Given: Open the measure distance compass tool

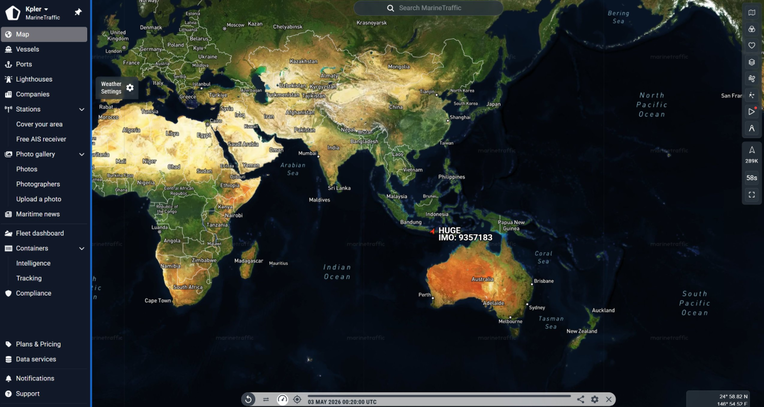Looking at the screenshot, I should 751,128.
